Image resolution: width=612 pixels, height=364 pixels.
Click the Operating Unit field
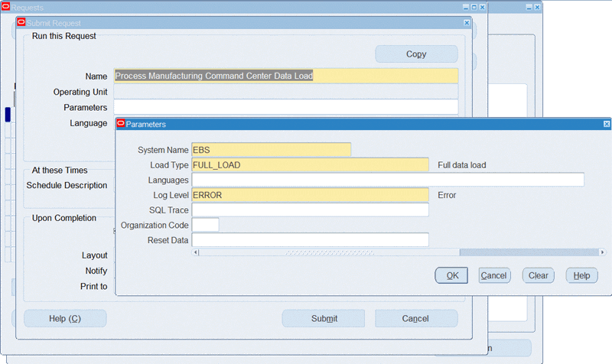tap(286, 92)
